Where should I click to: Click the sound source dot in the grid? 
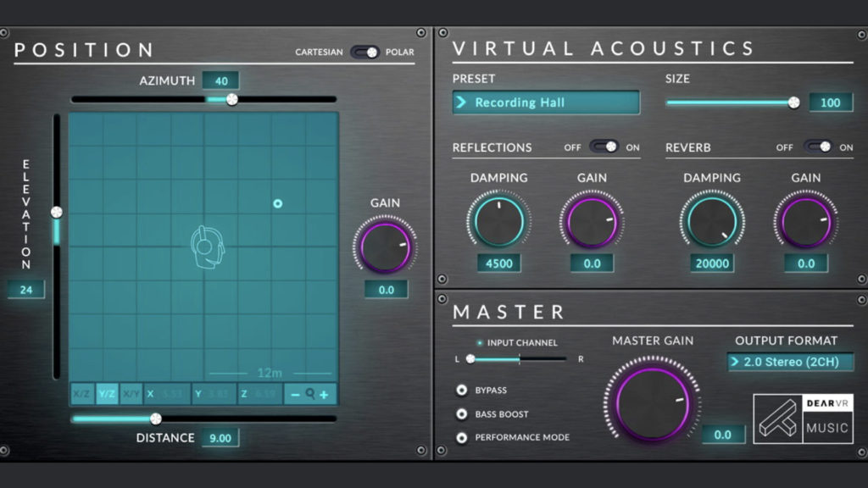point(277,203)
